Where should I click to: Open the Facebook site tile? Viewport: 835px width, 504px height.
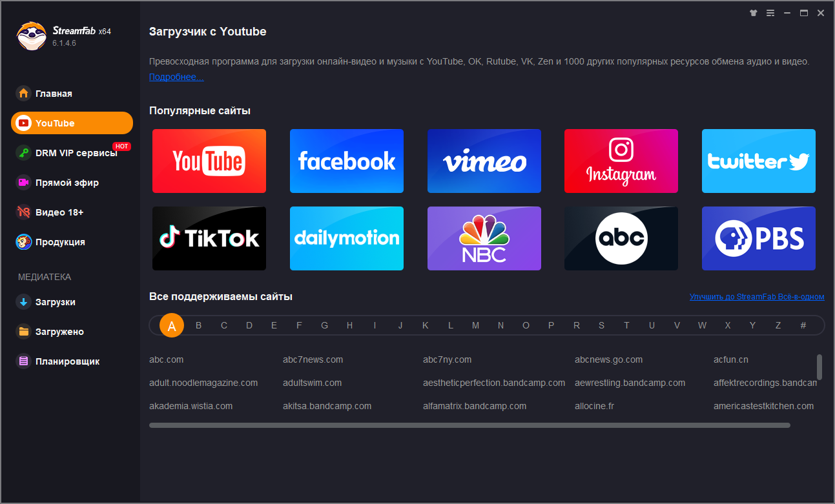347,161
